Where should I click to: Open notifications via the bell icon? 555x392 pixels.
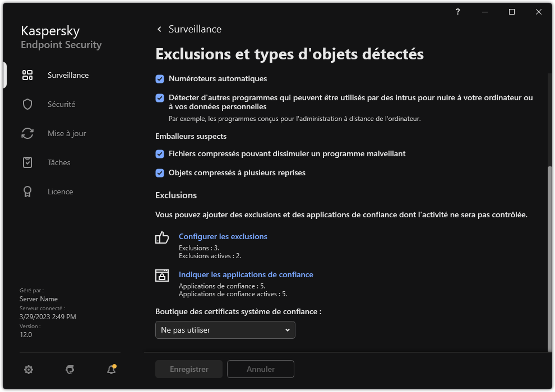coord(111,370)
